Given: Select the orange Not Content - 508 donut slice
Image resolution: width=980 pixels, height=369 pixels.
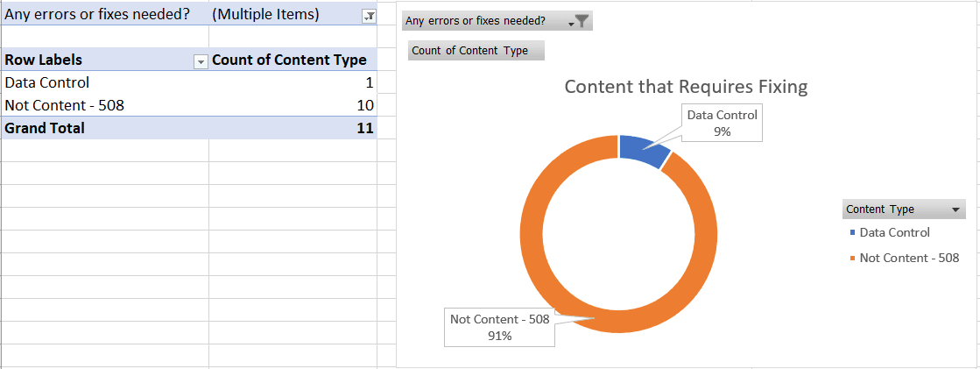Looking at the screenshot, I should pyautogui.click(x=561, y=289).
